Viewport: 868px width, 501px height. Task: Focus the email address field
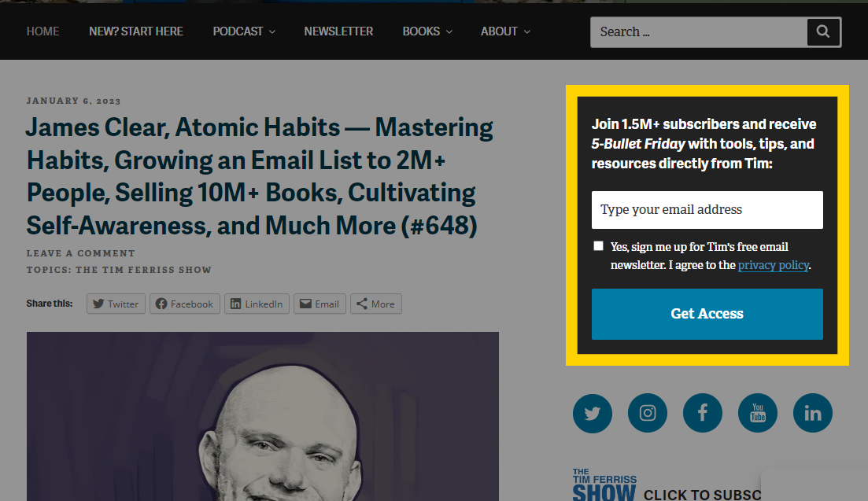(707, 209)
